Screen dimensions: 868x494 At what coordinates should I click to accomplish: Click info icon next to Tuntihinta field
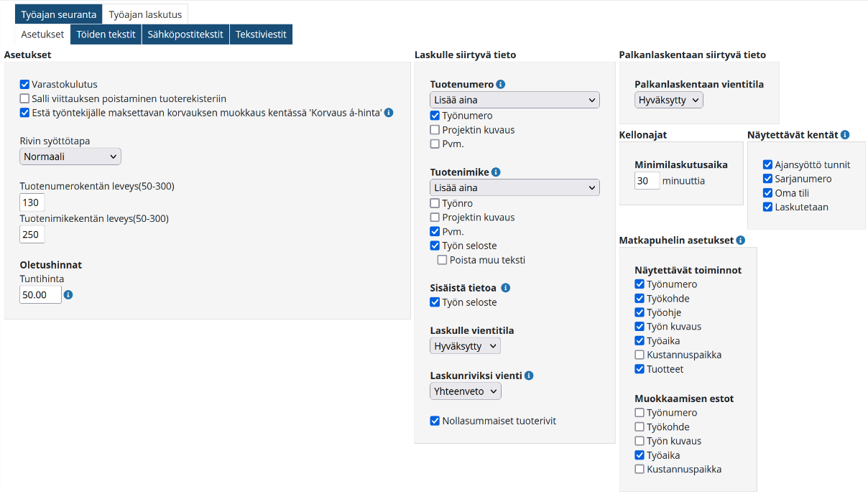pyautogui.click(x=68, y=295)
